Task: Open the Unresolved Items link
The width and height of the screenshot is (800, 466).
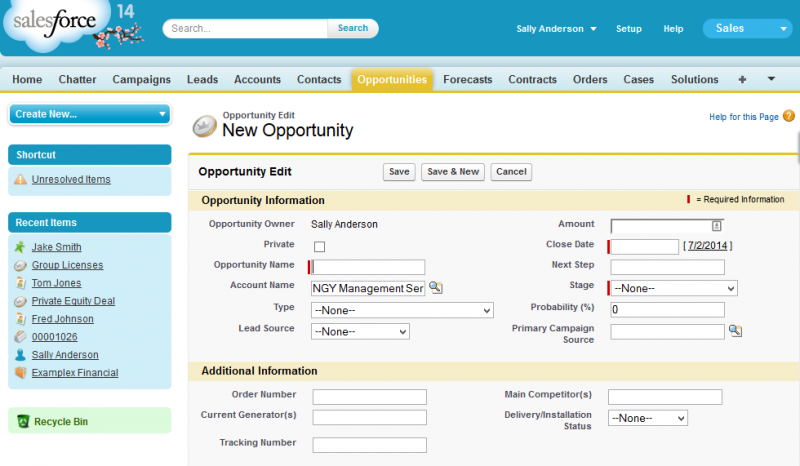Action: (x=71, y=179)
